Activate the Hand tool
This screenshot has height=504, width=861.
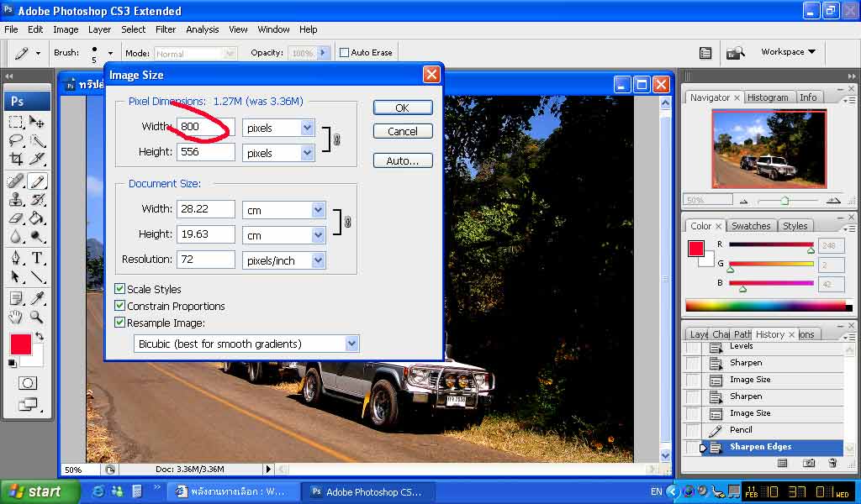pyautogui.click(x=16, y=317)
